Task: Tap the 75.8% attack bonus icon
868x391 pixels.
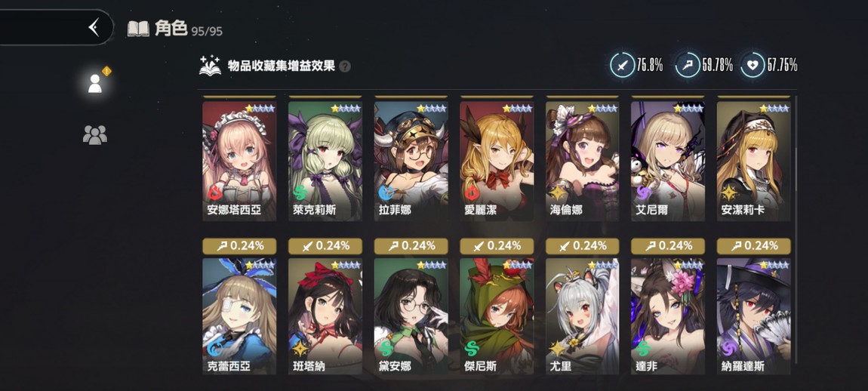Action: 622,66
